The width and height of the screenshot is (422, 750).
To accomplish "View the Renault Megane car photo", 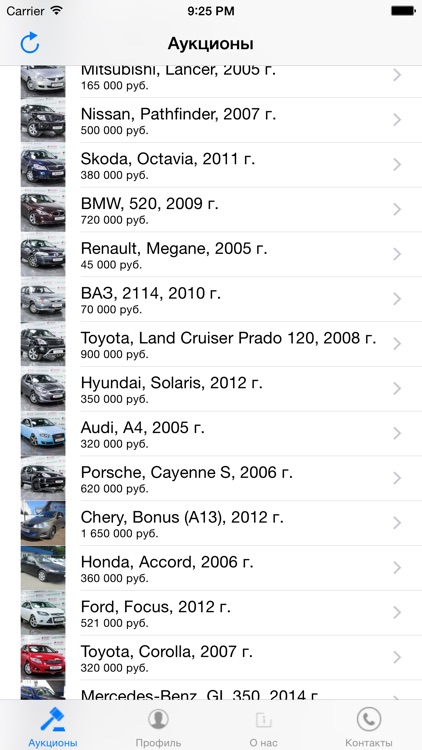I will (43, 254).
